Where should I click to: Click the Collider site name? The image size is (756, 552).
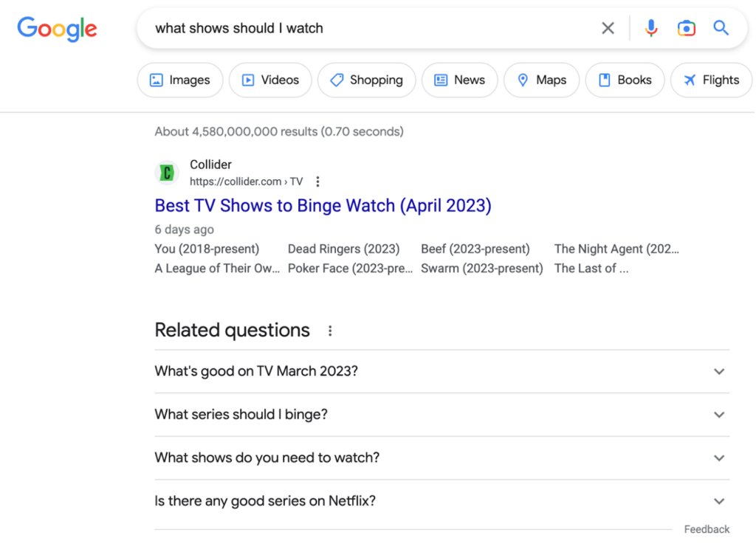coord(210,165)
